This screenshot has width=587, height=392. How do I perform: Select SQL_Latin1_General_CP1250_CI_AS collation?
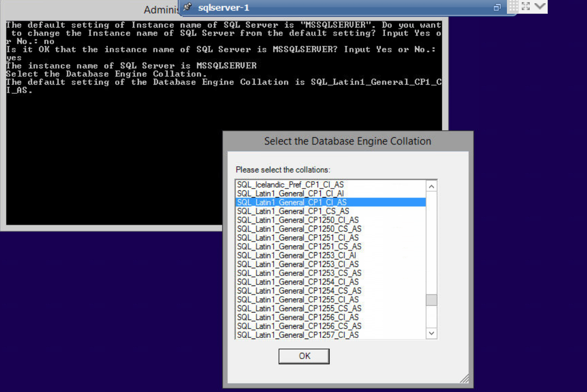click(x=330, y=220)
